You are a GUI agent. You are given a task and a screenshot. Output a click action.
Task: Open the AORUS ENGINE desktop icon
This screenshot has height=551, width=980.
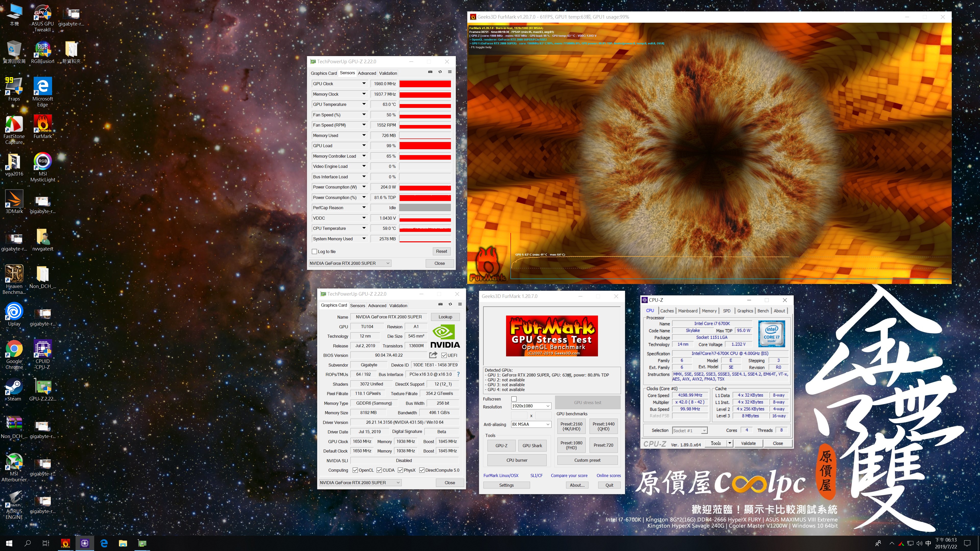coord(14,505)
